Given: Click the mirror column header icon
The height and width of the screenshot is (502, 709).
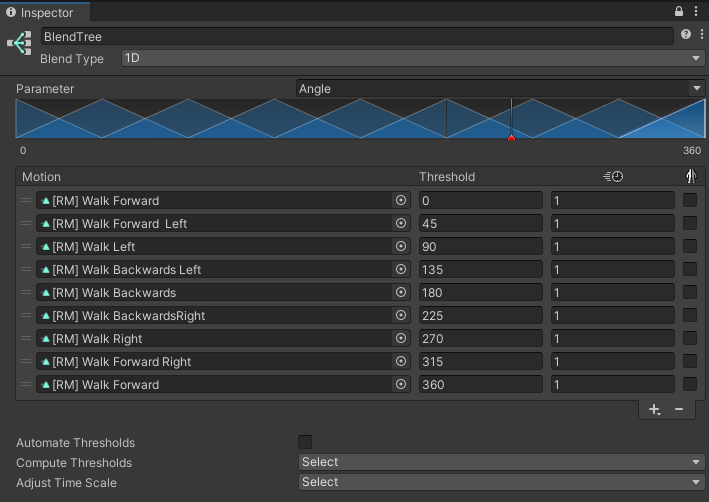Looking at the screenshot, I should pos(690,176).
